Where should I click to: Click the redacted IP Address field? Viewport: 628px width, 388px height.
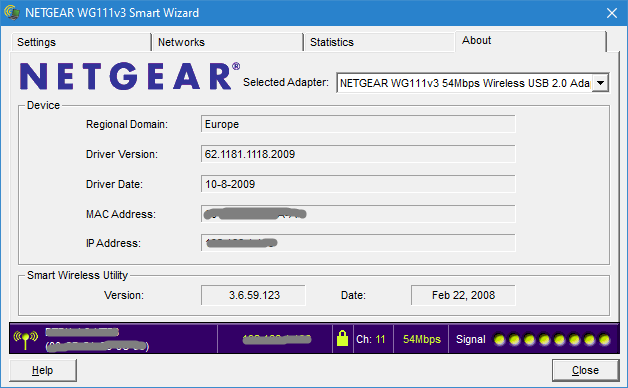pyautogui.click(x=358, y=243)
